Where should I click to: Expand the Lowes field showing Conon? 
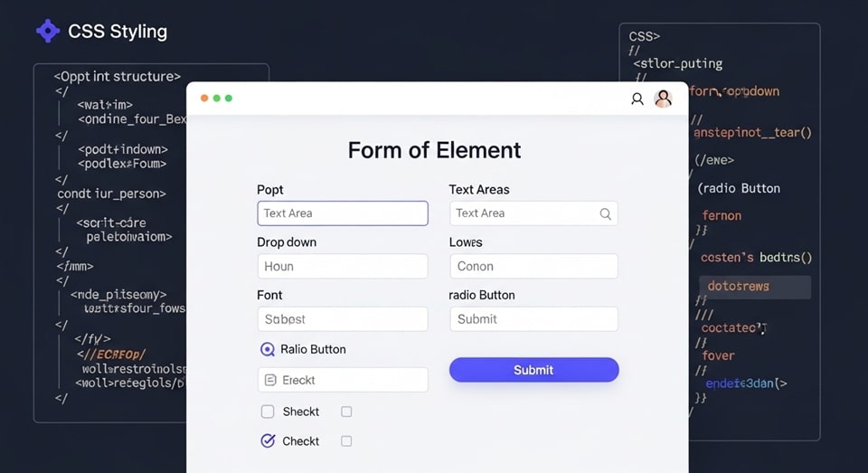[533, 267]
